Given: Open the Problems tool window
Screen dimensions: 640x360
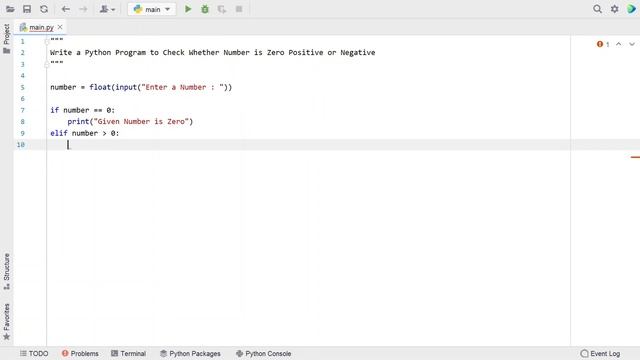Looking at the screenshot, I should (80, 353).
